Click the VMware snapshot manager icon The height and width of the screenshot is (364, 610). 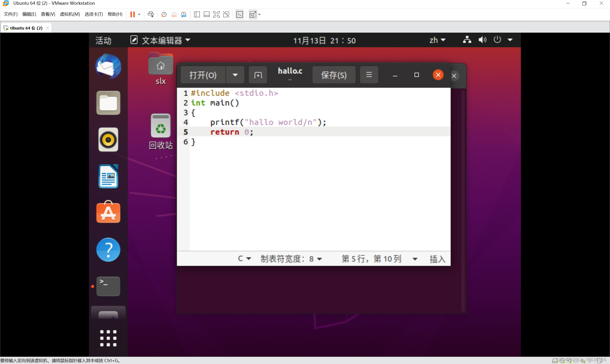[183, 15]
